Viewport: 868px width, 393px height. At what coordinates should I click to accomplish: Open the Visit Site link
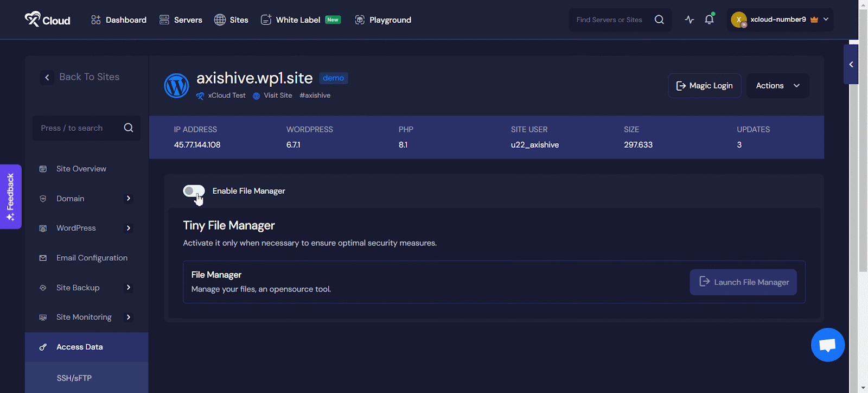(x=278, y=96)
